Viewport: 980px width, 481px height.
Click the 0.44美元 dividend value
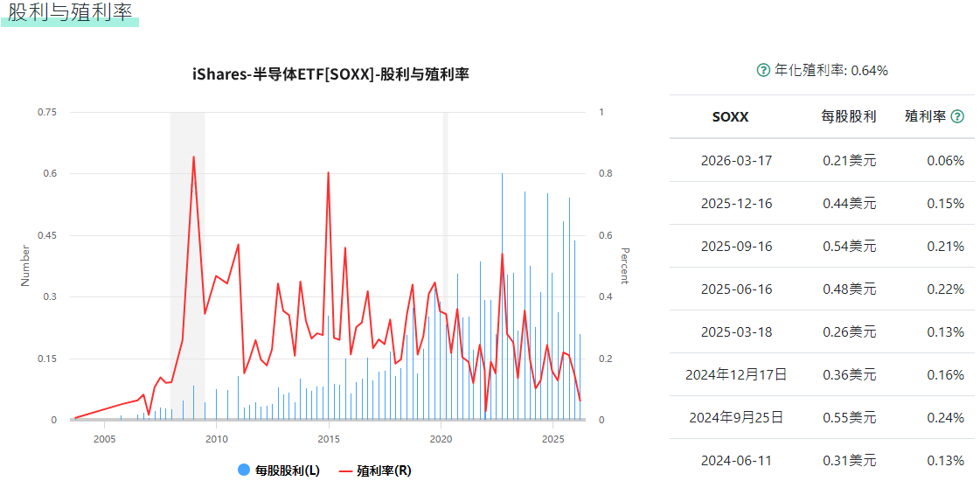tap(850, 203)
